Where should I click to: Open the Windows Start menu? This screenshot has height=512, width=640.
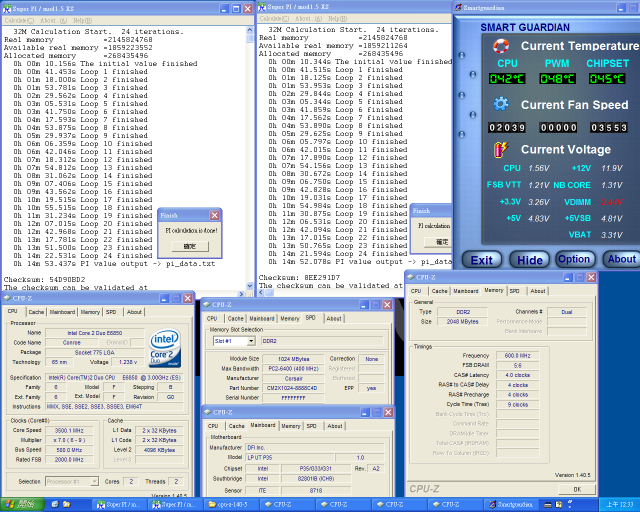[x=22, y=505]
